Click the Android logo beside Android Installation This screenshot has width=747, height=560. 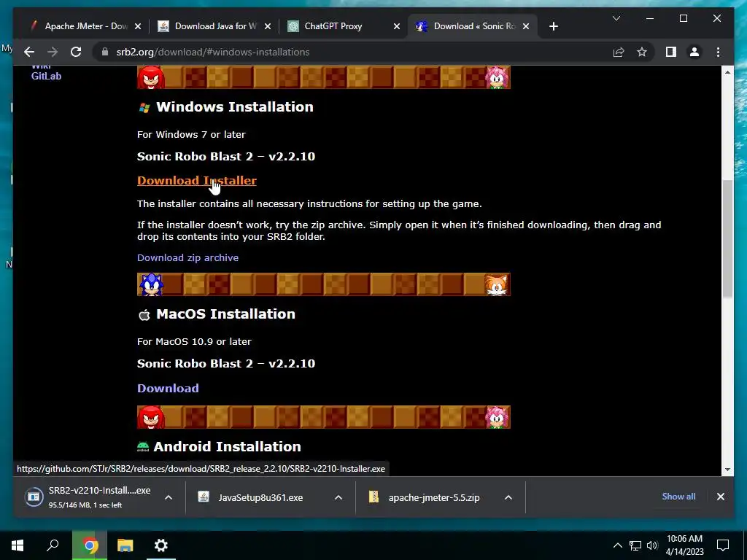click(x=143, y=447)
